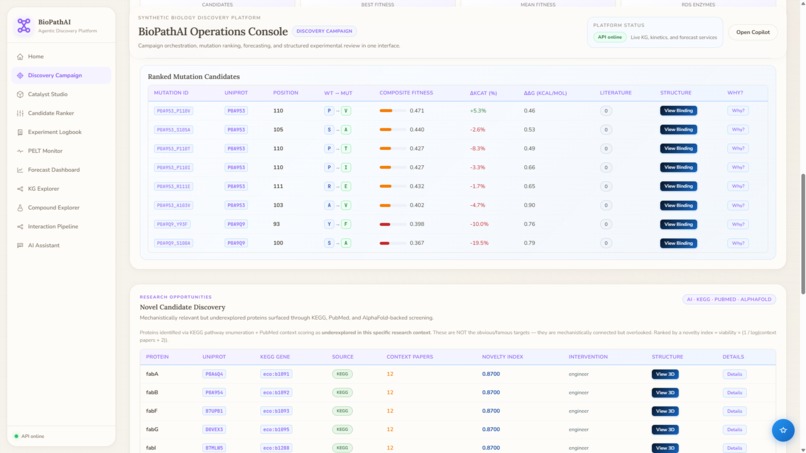Click the Compound Explorer flask icon
The width and height of the screenshot is (806, 453).
[x=20, y=208]
